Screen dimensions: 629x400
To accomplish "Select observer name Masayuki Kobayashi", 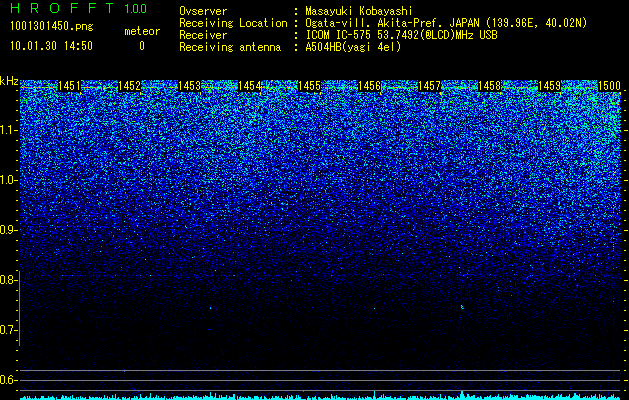I will pyautogui.click(x=359, y=11).
